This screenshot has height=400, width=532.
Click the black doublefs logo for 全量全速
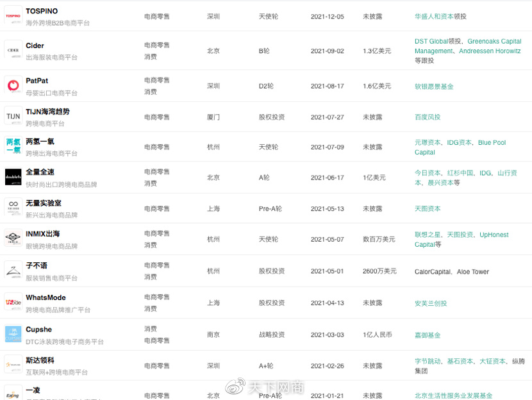tap(13, 177)
